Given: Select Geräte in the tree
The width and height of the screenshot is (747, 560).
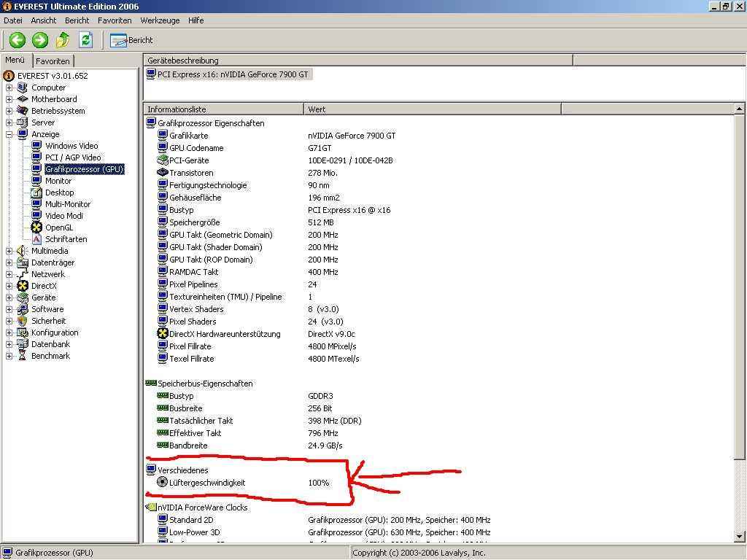Looking at the screenshot, I should (x=43, y=297).
